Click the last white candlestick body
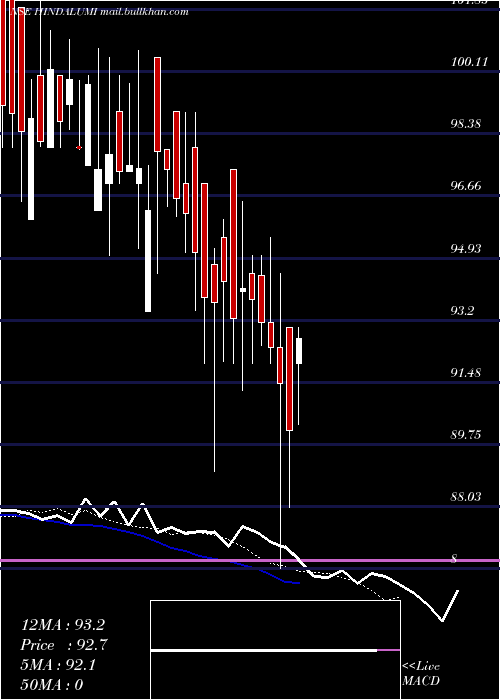The height and width of the screenshot is (700, 500). tap(299, 351)
